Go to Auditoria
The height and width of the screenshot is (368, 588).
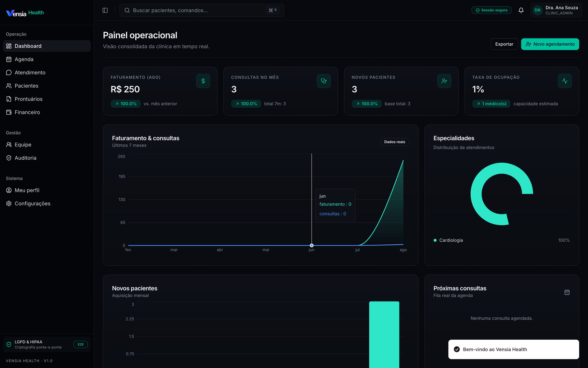click(47, 158)
